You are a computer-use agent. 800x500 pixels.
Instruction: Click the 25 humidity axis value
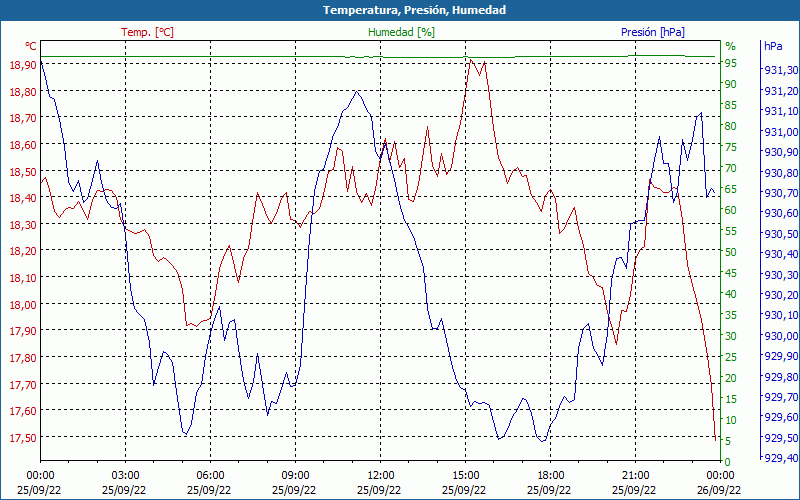click(731, 357)
